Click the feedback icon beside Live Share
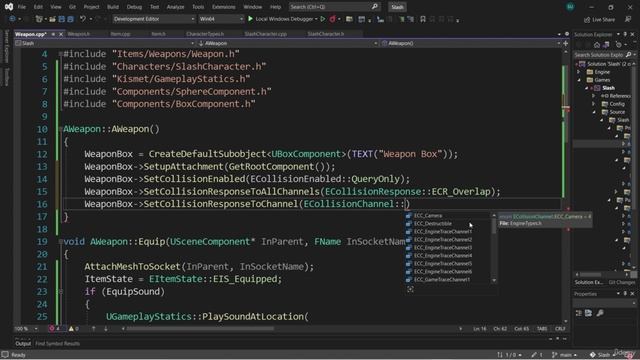The height and width of the screenshot is (360, 640). pos(628,19)
